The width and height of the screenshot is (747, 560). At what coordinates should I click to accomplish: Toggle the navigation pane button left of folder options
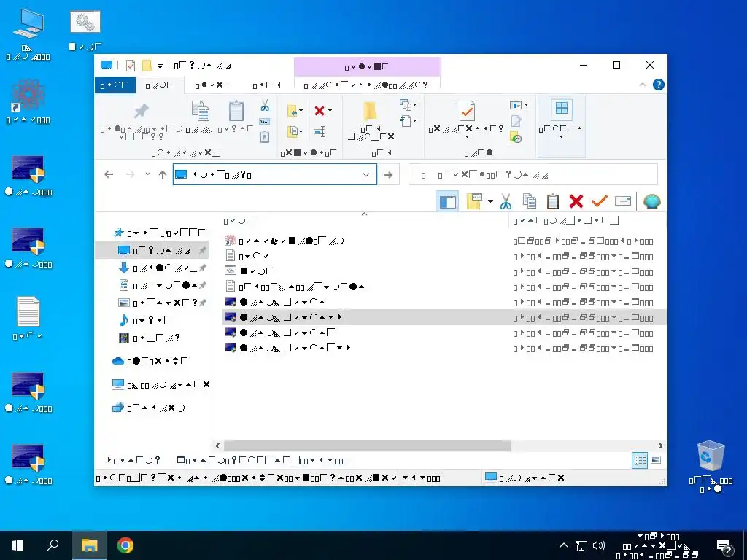447,201
